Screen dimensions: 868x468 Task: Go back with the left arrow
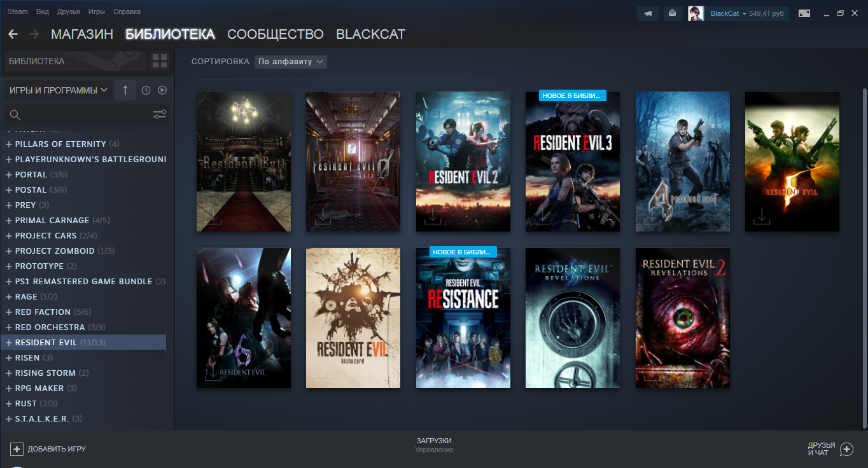click(13, 34)
